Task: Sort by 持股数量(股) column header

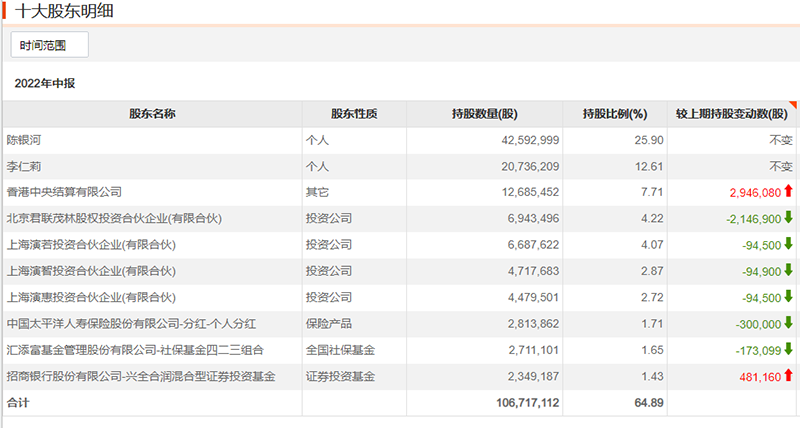Action: click(x=484, y=114)
